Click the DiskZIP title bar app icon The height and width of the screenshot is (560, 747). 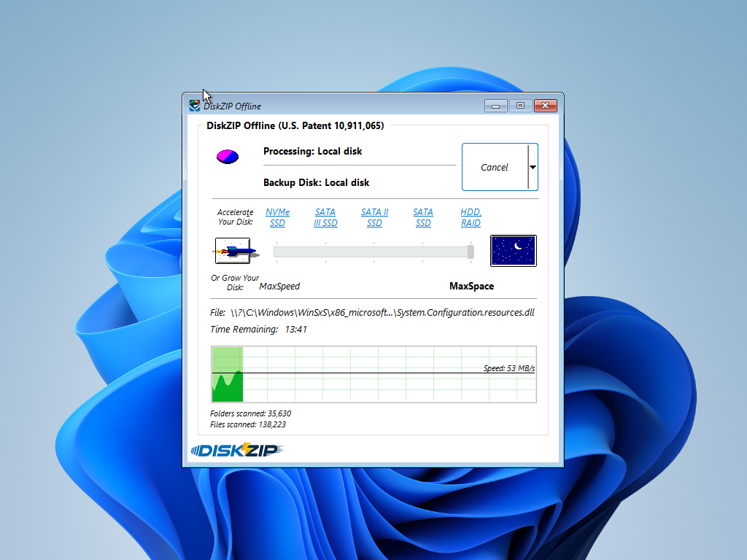point(194,106)
